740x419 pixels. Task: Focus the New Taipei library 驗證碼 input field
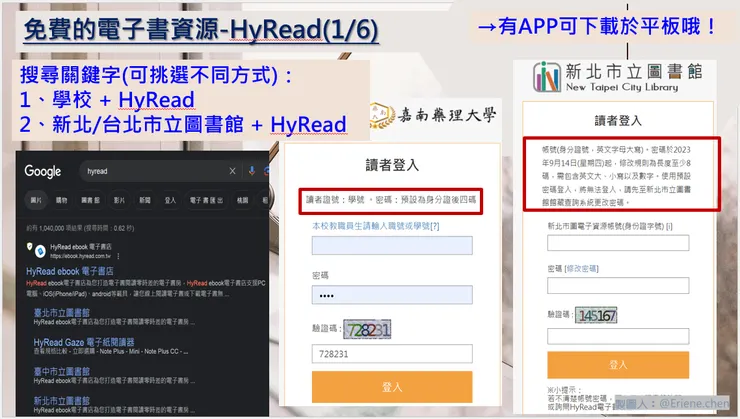click(618, 336)
